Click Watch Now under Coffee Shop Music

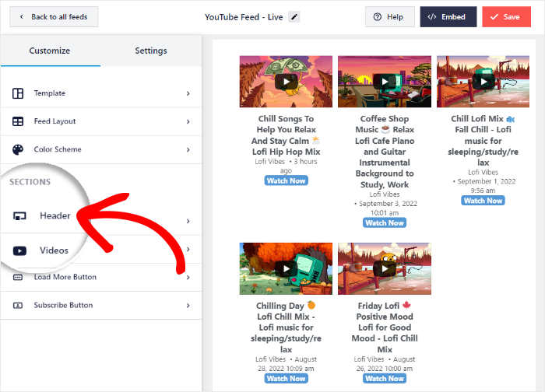385,223
